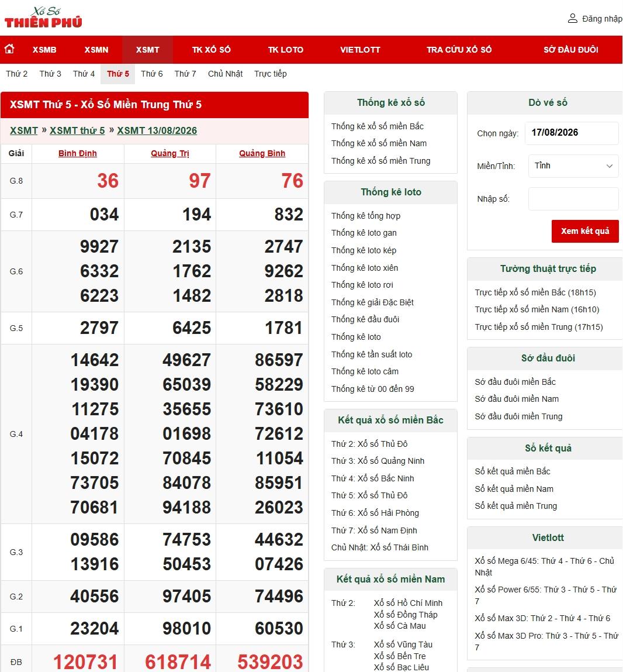The height and width of the screenshot is (672, 623).
Task: Open Thống kê xổ số miền Trung
Action: click(x=380, y=161)
